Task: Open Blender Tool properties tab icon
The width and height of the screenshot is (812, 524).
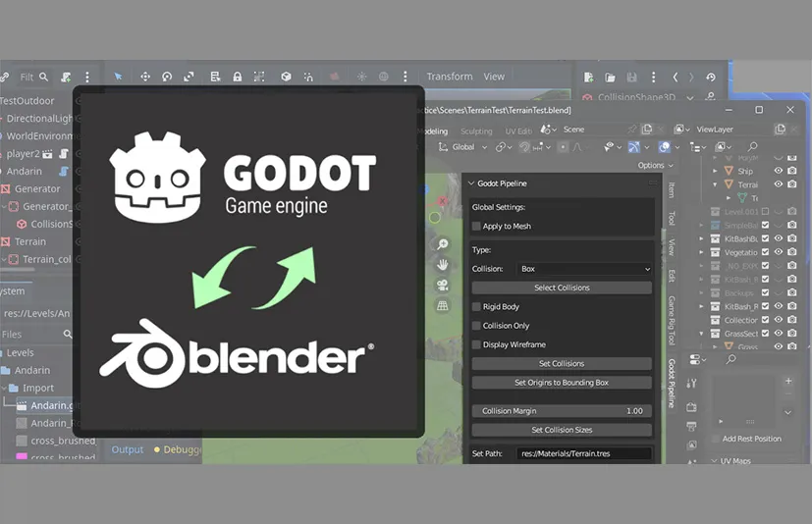Action: pyautogui.click(x=691, y=383)
